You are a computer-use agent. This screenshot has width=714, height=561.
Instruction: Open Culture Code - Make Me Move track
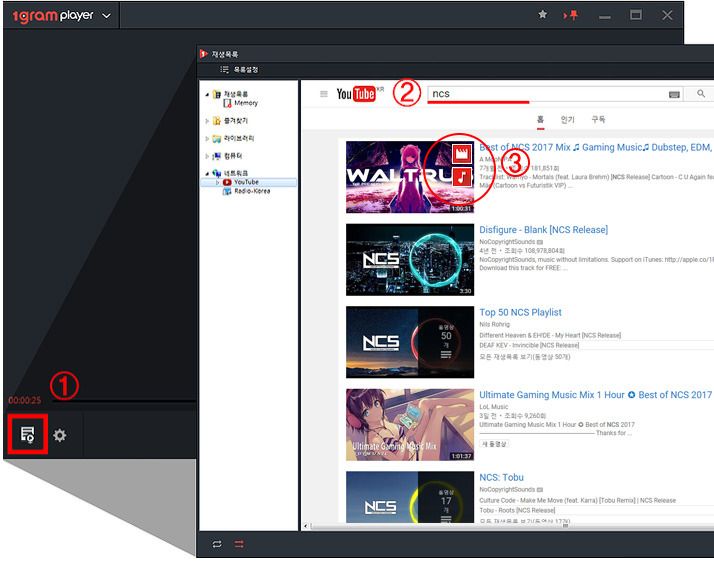click(x=578, y=500)
